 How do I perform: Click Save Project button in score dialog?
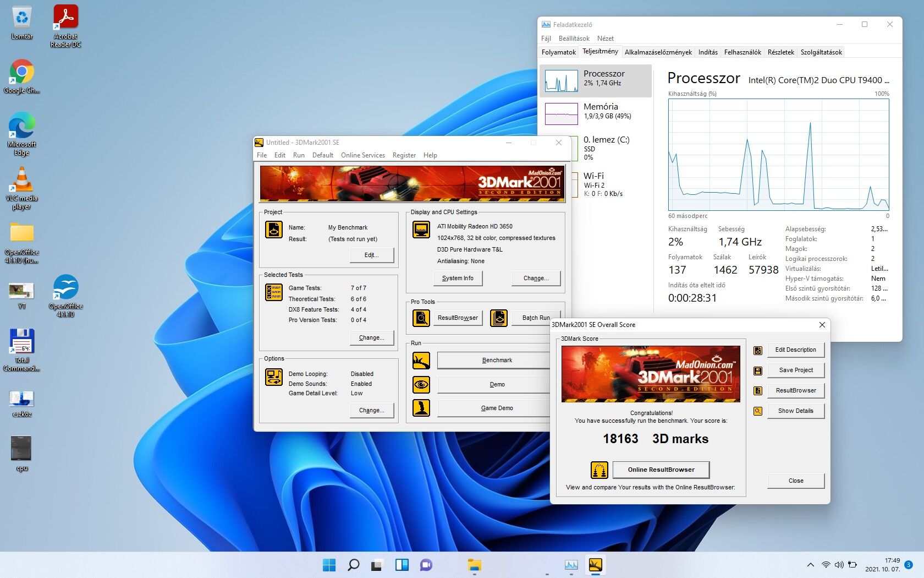coord(796,370)
